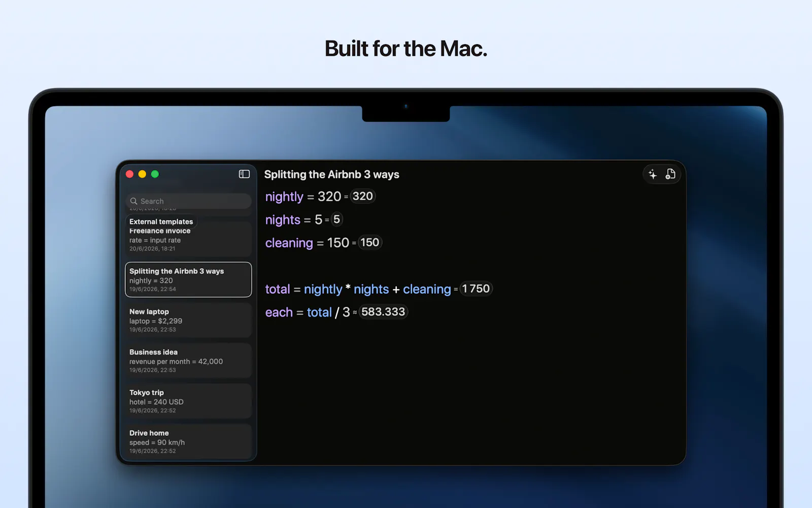Viewport: 812px width, 508px height.
Task: Click 'cleaning' in the total formula
Action: click(427, 289)
